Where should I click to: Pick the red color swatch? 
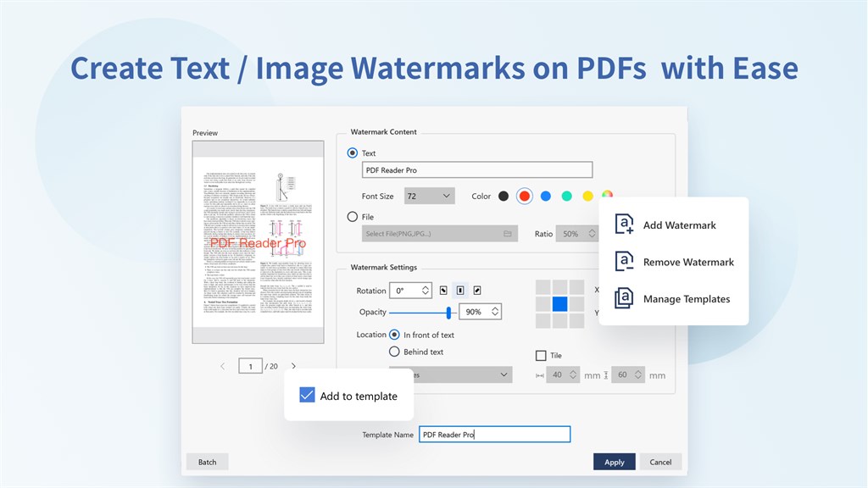click(524, 196)
